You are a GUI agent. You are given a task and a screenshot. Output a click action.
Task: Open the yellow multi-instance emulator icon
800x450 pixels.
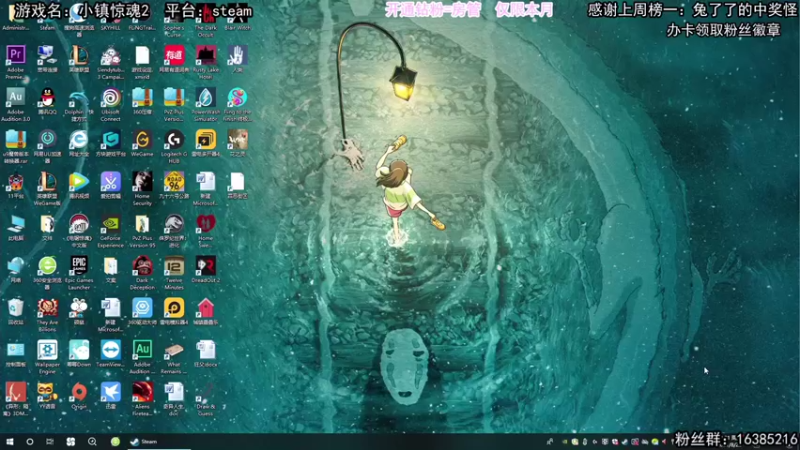tap(206, 140)
